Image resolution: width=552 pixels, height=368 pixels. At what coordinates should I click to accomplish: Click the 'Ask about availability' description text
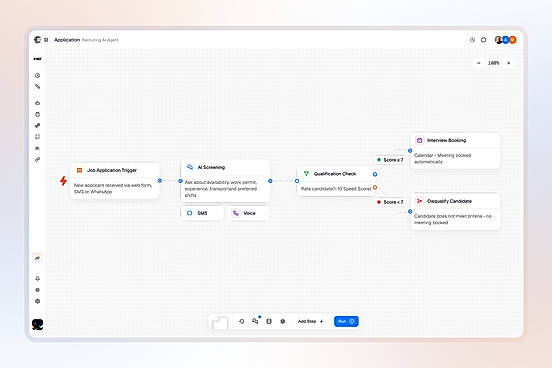tap(221, 189)
